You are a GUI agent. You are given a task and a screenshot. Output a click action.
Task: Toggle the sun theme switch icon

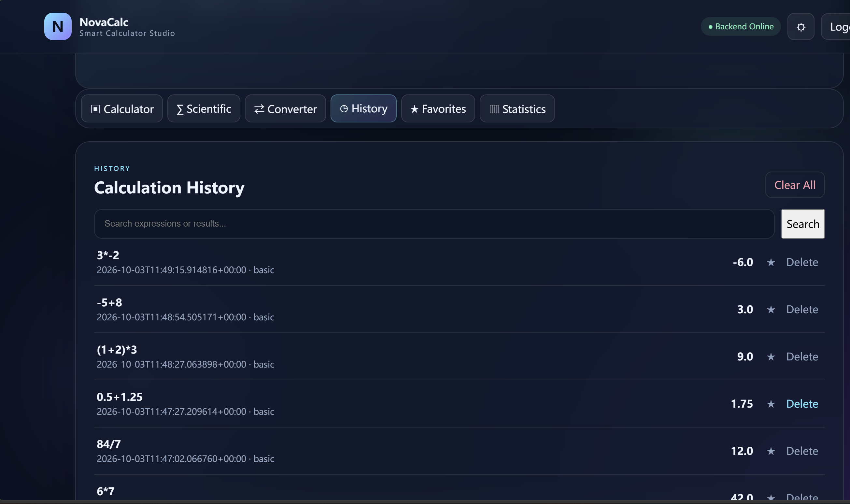tap(801, 27)
